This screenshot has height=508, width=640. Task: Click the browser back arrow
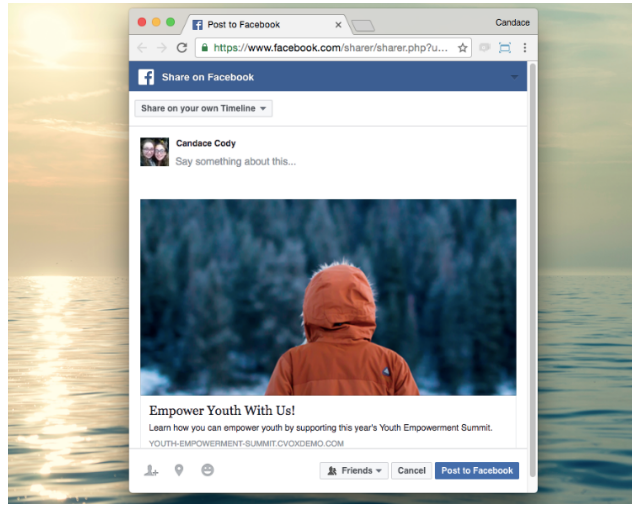[142, 48]
